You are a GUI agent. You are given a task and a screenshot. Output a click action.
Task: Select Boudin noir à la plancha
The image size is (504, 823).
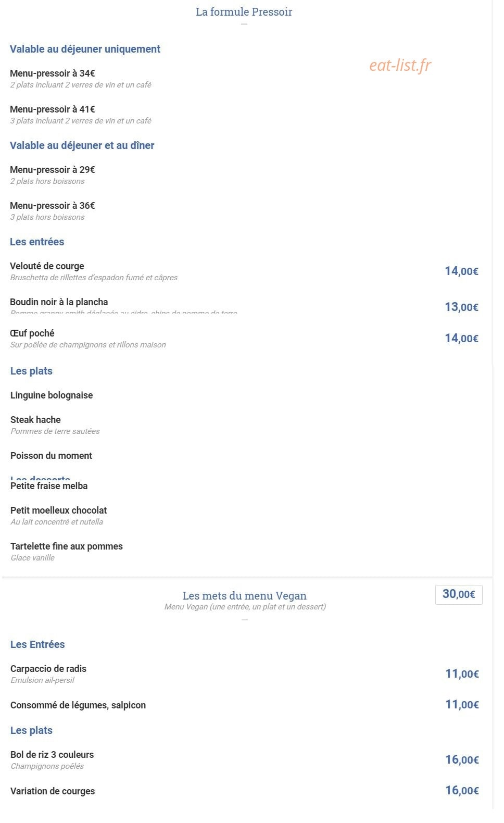click(x=59, y=302)
